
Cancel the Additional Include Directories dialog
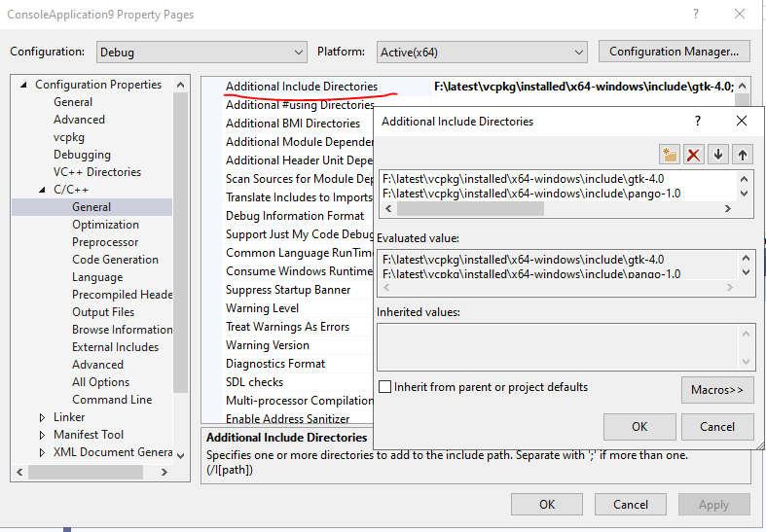pyautogui.click(x=717, y=427)
